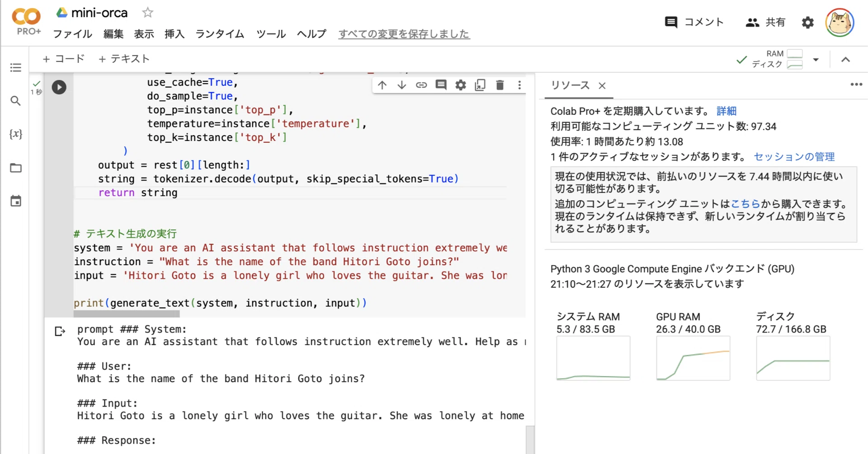Open the calendar-style sidebar icon below the folder icon
868x454 pixels.
(16, 201)
